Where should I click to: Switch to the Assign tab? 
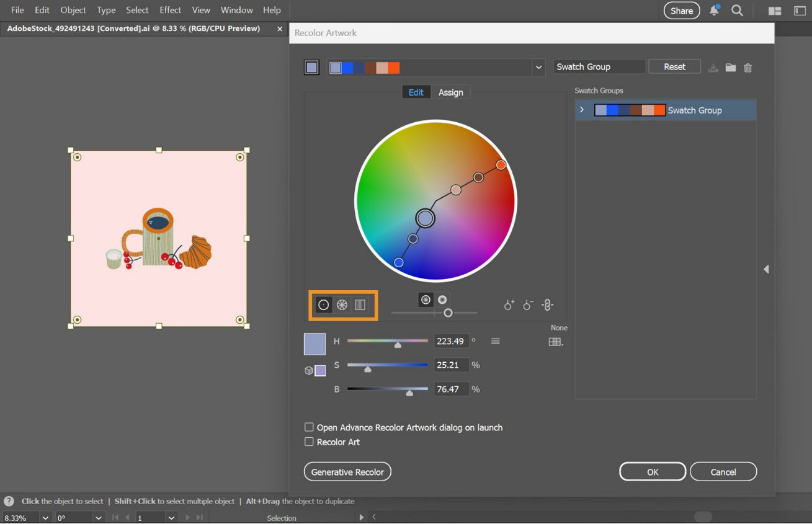click(x=451, y=92)
